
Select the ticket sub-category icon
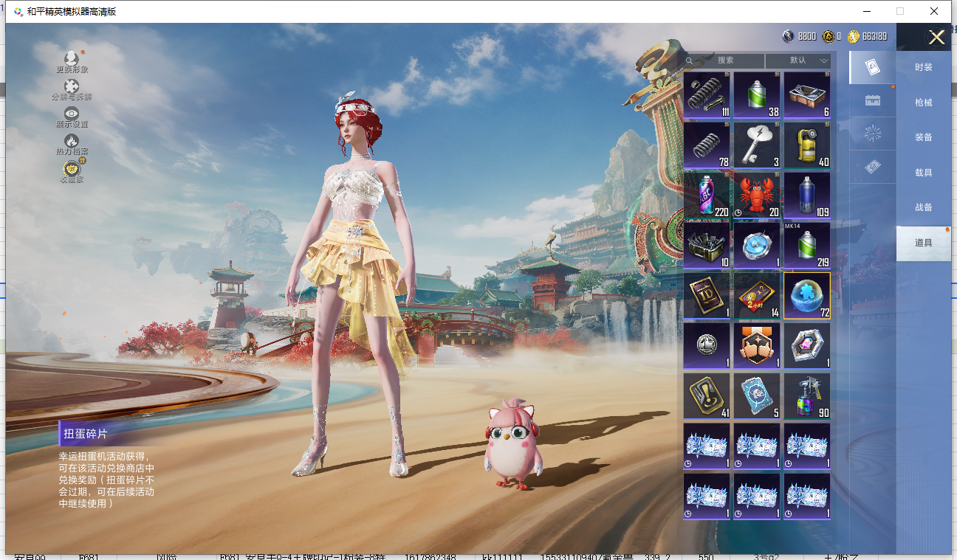[872, 167]
